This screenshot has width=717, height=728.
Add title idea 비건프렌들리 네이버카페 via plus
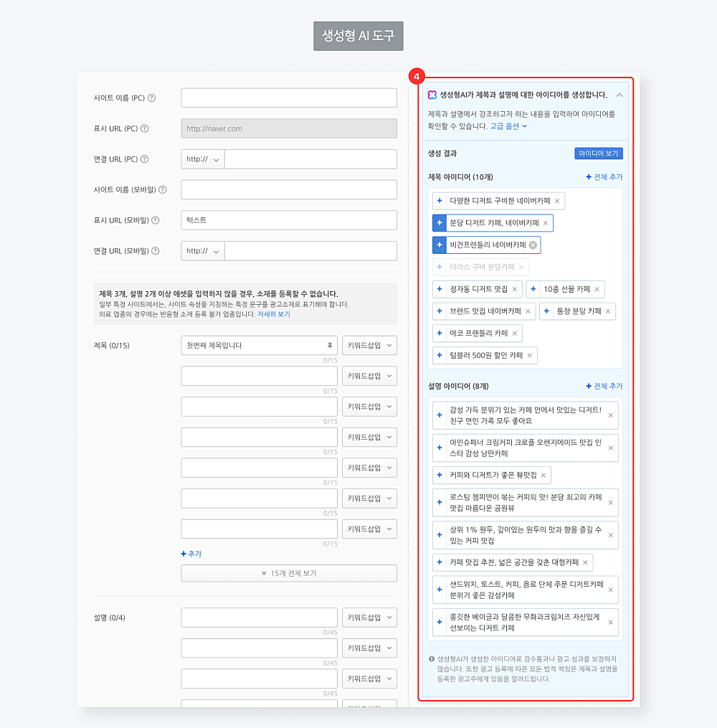(440, 245)
